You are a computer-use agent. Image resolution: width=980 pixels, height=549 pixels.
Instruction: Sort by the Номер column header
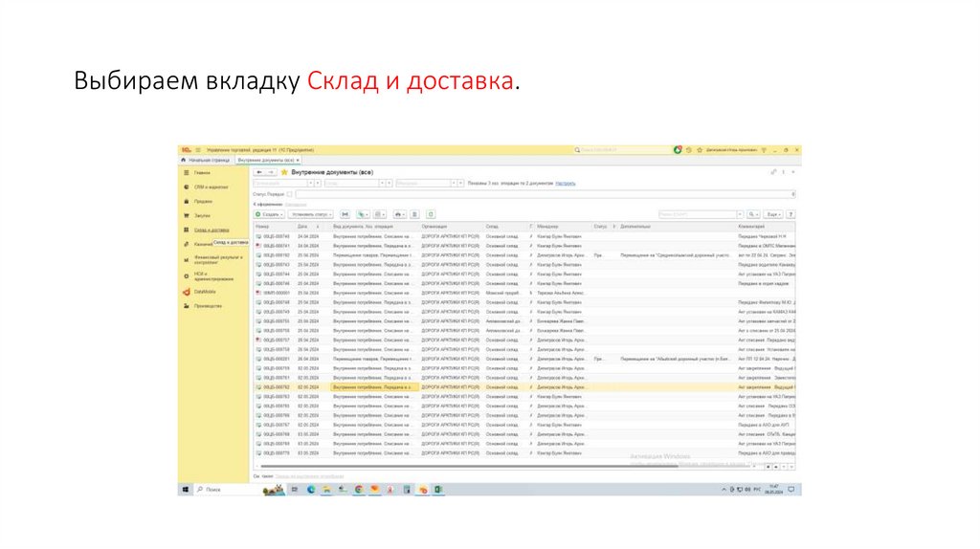pyautogui.click(x=262, y=226)
